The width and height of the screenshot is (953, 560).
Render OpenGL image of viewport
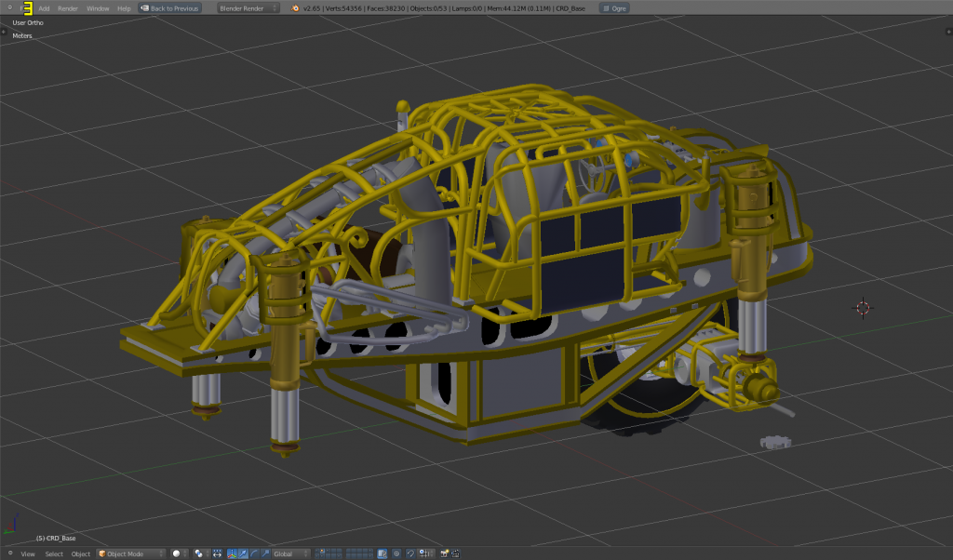(x=444, y=553)
